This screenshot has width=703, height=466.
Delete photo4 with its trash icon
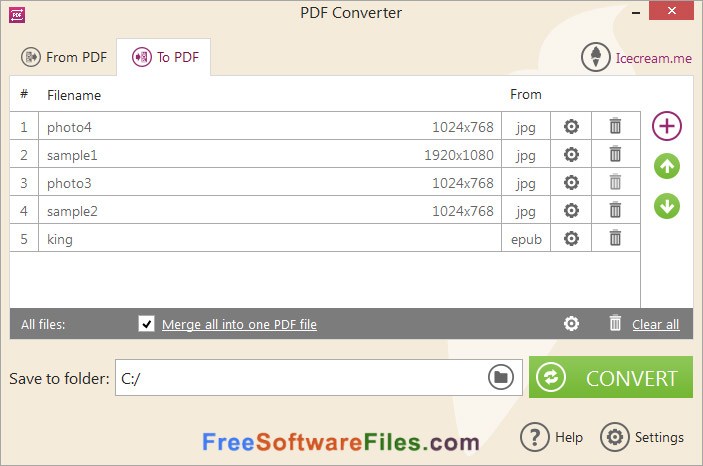click(x=615, y=126)
